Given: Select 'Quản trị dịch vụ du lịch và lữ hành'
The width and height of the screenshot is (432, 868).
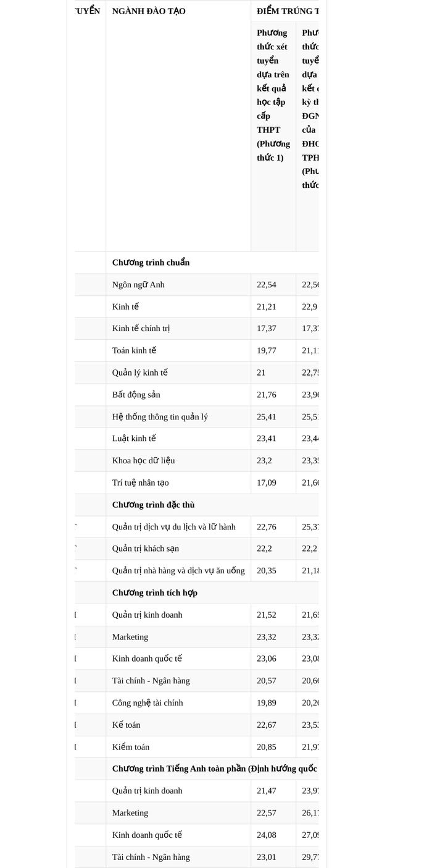Looking at the screenshot, I should tap(174, 527).
